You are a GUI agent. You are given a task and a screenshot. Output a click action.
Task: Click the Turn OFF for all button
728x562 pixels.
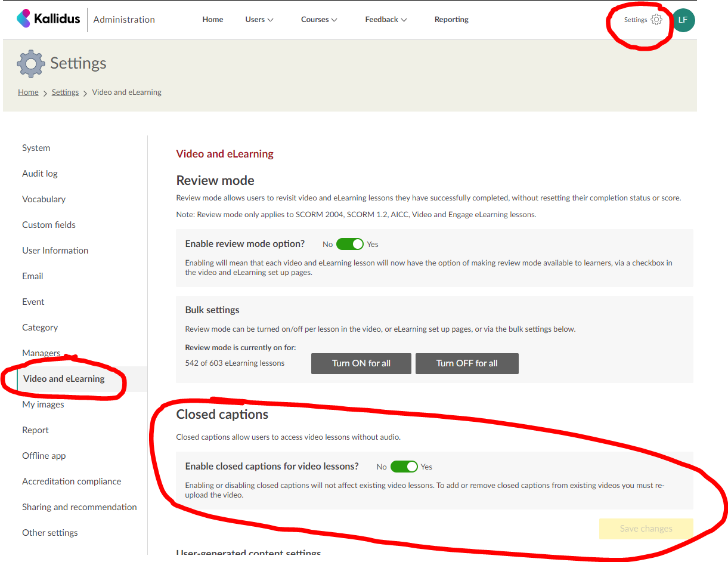coord(467,363)
